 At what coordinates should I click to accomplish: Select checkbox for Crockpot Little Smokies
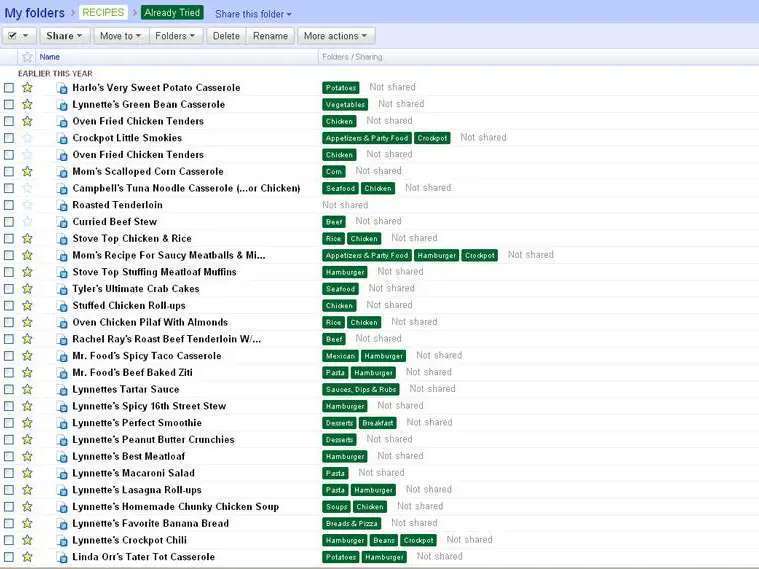pos(9,138)
